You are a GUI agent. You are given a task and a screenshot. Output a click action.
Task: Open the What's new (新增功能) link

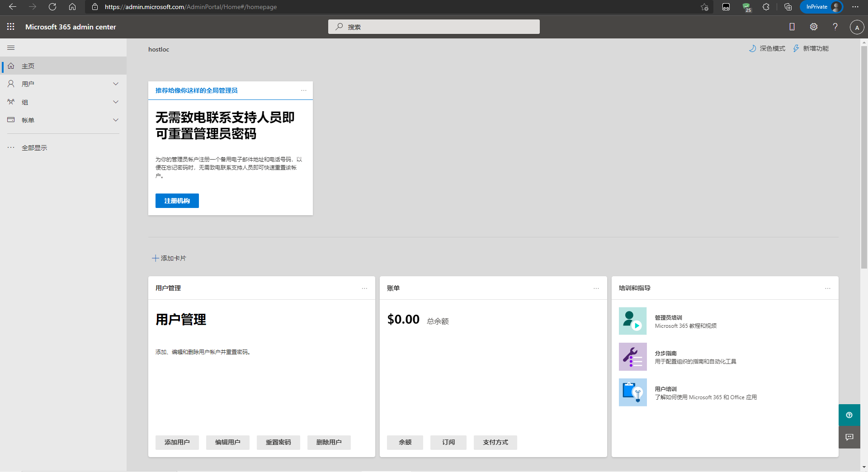click(811, 48)
